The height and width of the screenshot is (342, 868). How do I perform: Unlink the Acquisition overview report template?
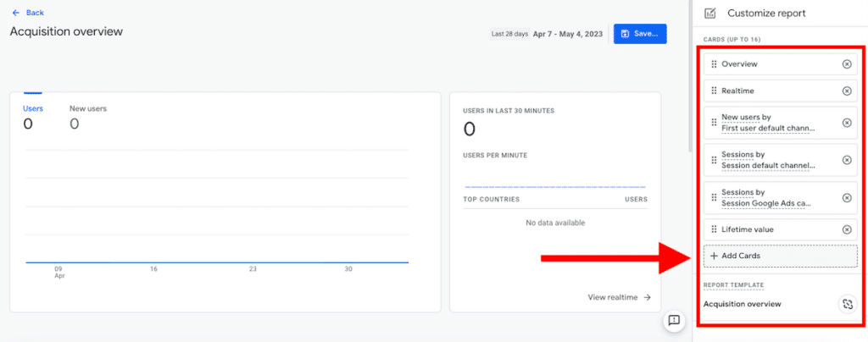(x=847, y=304)
